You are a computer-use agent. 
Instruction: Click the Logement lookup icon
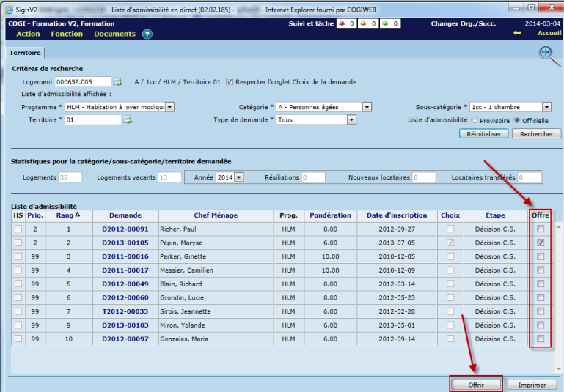click(x=118, y=82)
